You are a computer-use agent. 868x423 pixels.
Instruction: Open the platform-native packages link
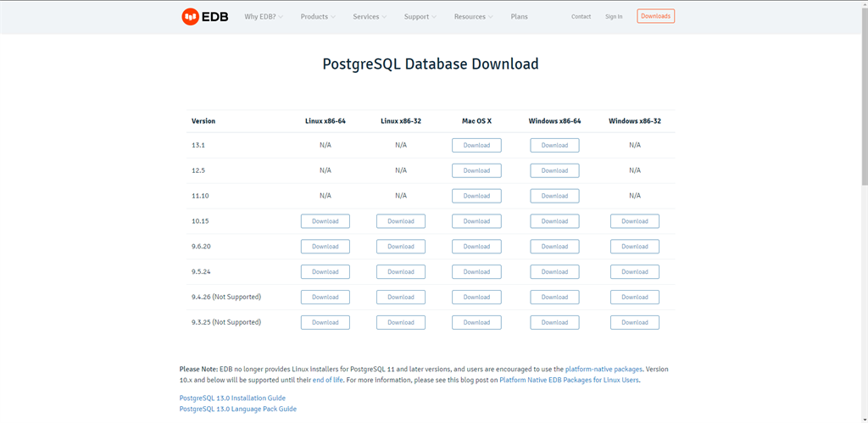point(604,370)
